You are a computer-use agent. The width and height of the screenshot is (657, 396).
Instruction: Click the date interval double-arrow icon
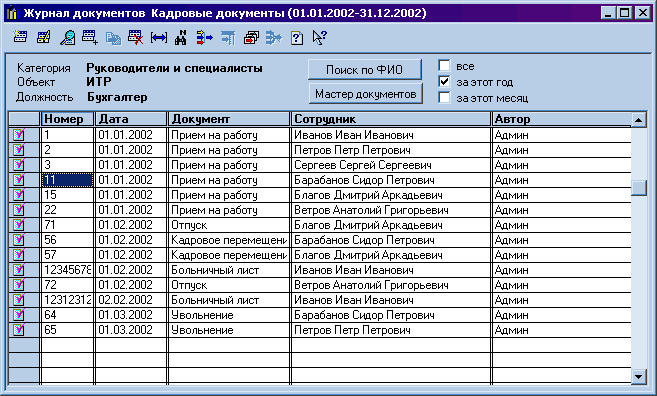[159, 38]
